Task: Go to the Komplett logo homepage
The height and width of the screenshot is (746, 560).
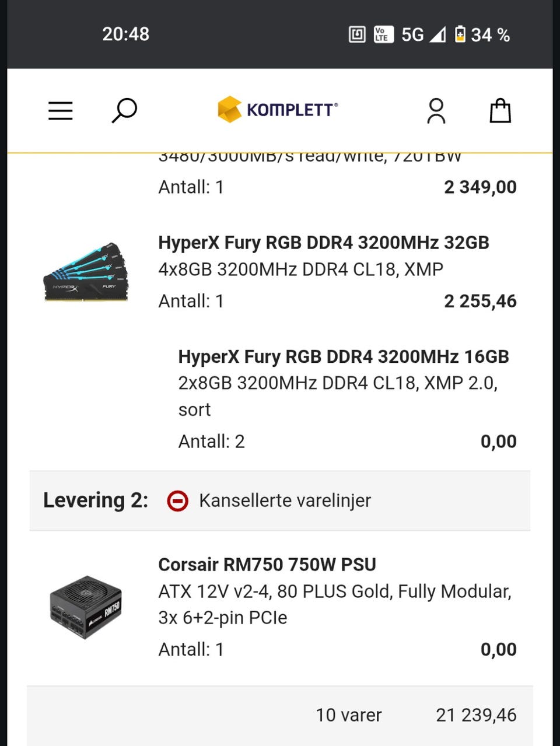Action: tap(278, 110)
